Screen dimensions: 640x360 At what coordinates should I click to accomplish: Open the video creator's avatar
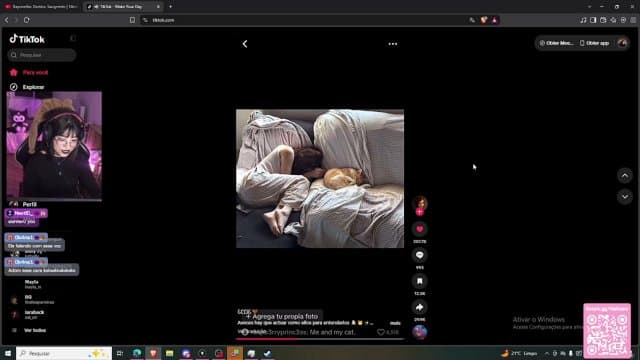tap(420, 202)
